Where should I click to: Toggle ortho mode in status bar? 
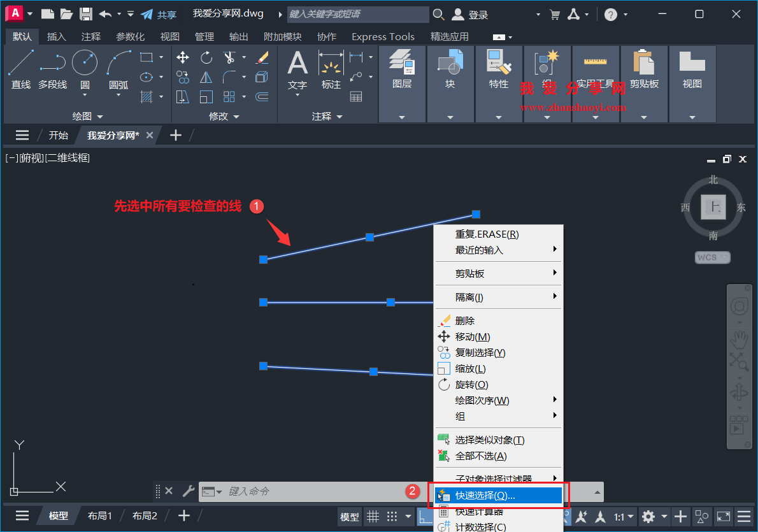click(x=424, y=517)
